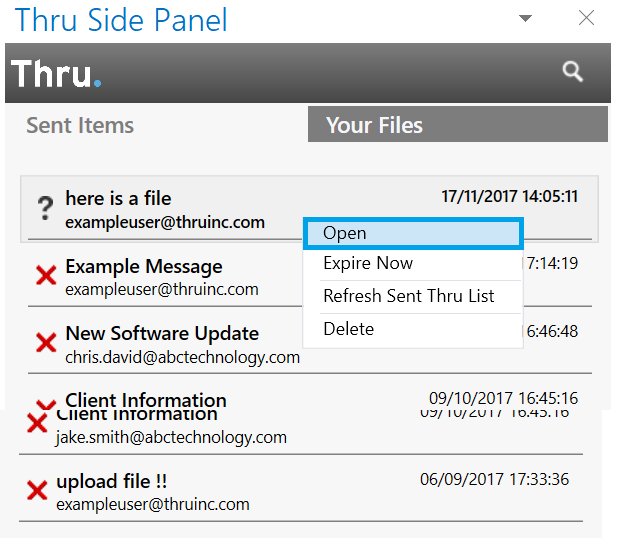Choose Open from the context menu
The image size is (617, 538).
(412, 233)
